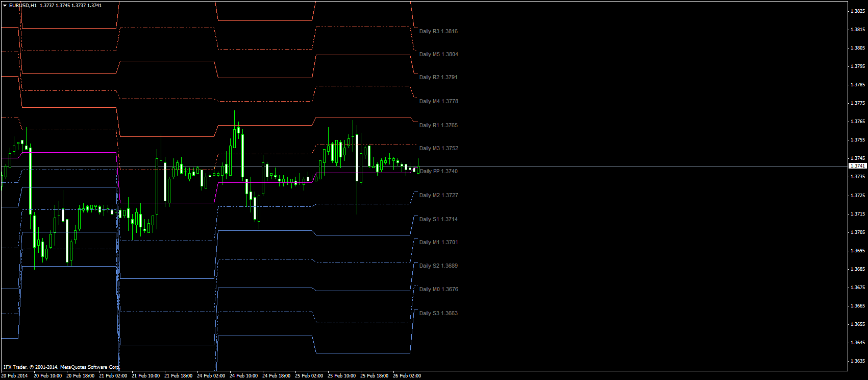Viewport: 868px width, 380px height.
Task: Select the Daily PP 1.3740 pivot label
Action: (438, 171)
